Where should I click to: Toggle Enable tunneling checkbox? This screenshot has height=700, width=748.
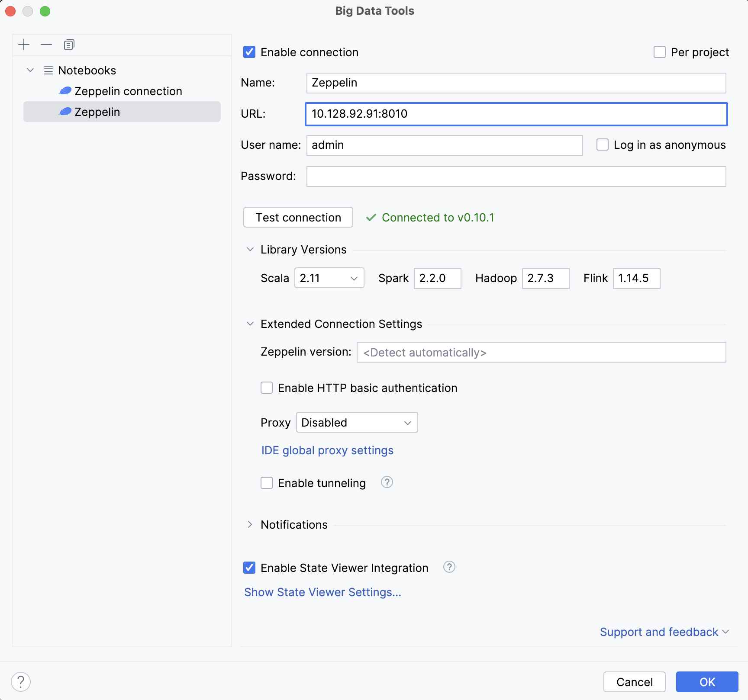click(267, 483)
